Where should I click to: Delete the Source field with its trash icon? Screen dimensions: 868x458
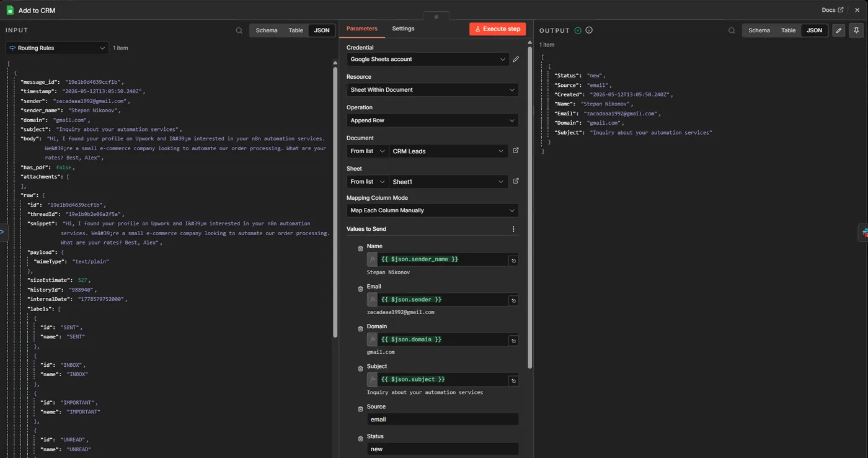coord(360,409)
